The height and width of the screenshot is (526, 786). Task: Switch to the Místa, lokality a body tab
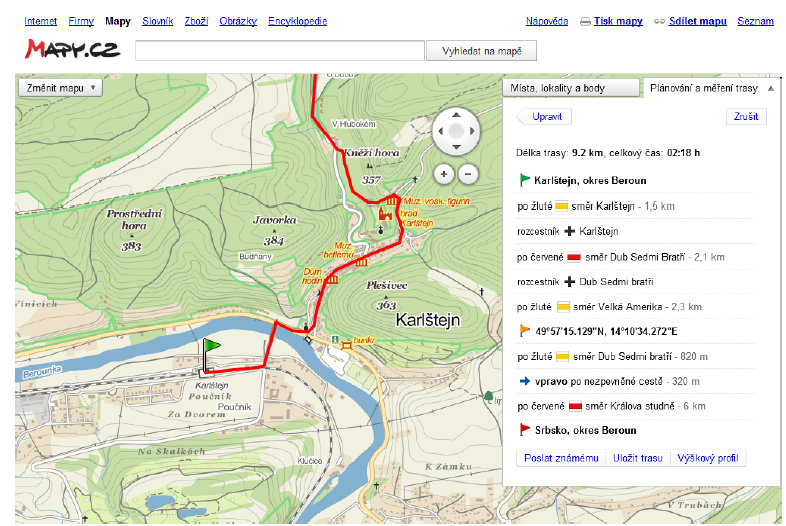[571, 88]
